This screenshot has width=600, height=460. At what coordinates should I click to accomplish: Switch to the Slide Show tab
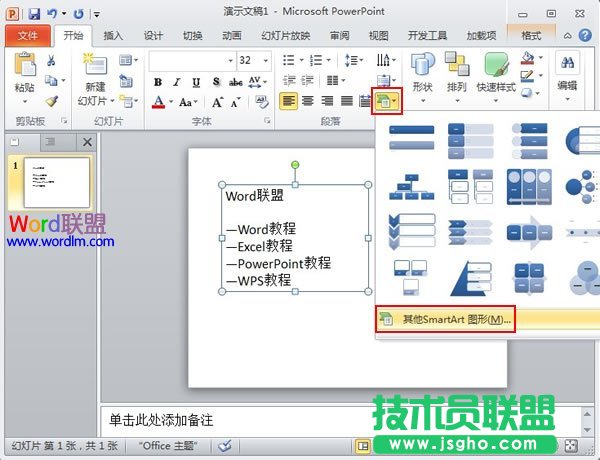tap(285, 36)
